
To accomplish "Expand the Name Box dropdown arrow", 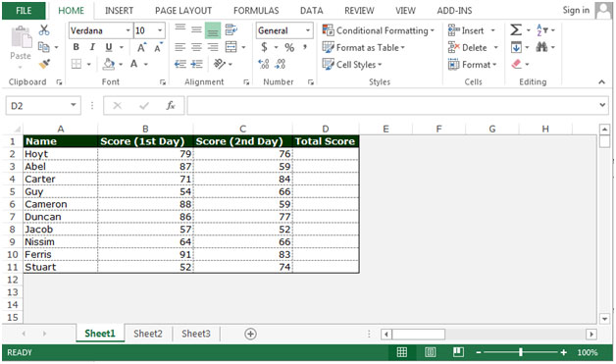I will click(x=73, y=105).
